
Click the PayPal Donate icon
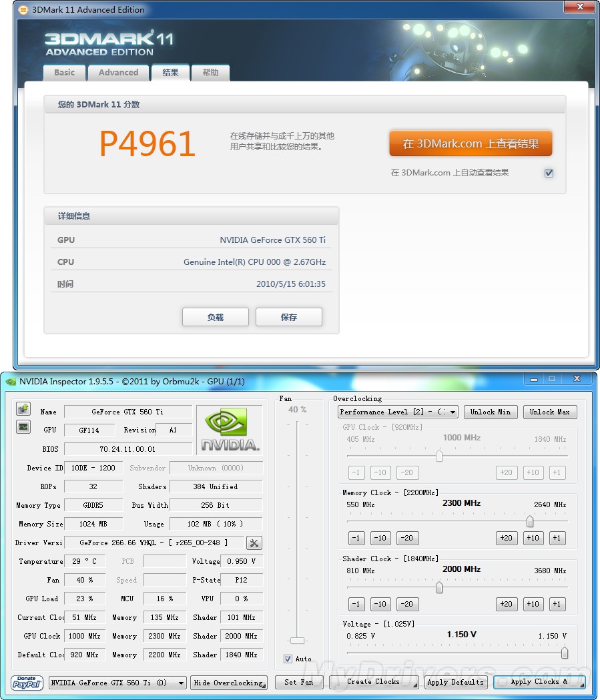tap(27, 683)
